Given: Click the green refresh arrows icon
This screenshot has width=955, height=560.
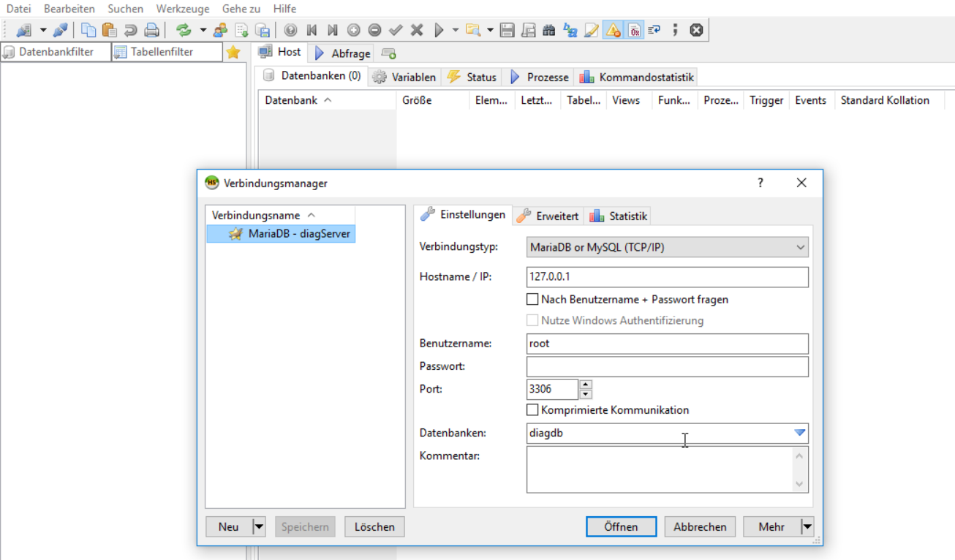Looking at the screenshot, I should (x=184, y=30).
